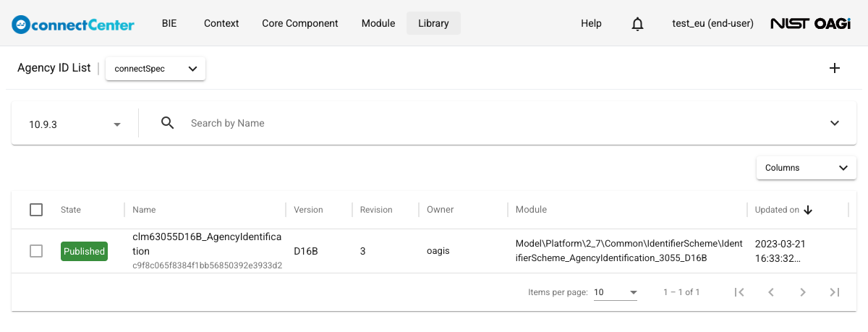Viewport: 868px width, 332px height.
Task: Click the Published state badge
Action: pos(84,251)
